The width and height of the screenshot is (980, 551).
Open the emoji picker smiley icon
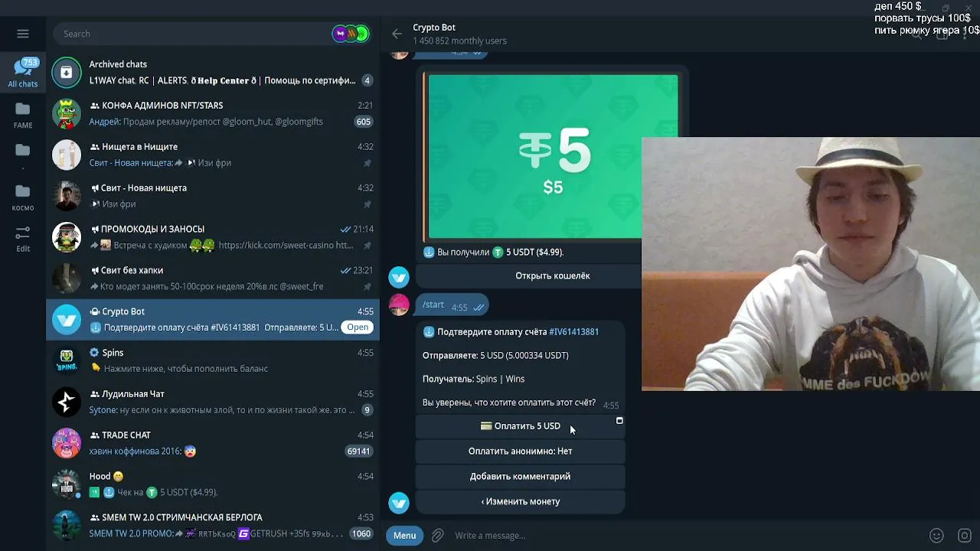click(x=936, y=536)
